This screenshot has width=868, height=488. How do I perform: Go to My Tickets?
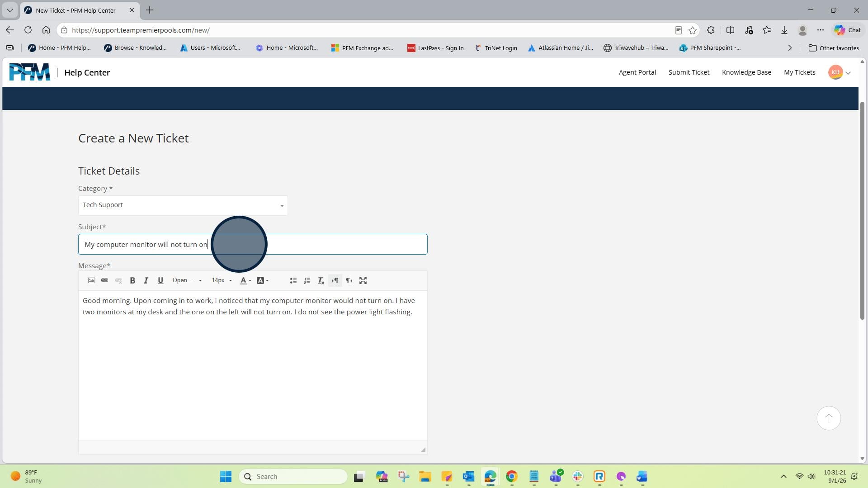[799, 72]
